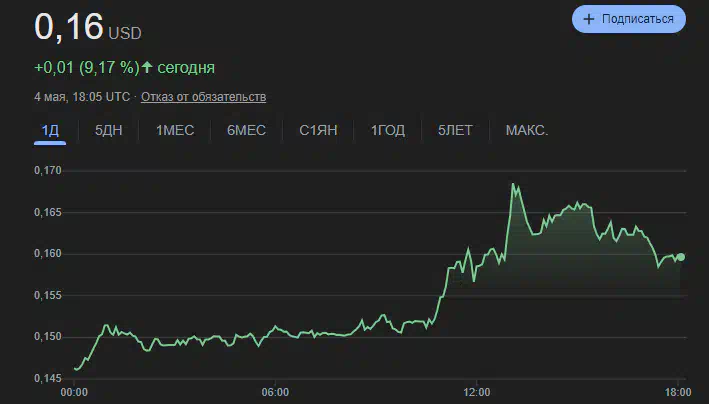Image resolution: width=709 pixels, height=404 pixels.
Task: Click the green up arrow beside сегодня
Action: pos(147,67)
